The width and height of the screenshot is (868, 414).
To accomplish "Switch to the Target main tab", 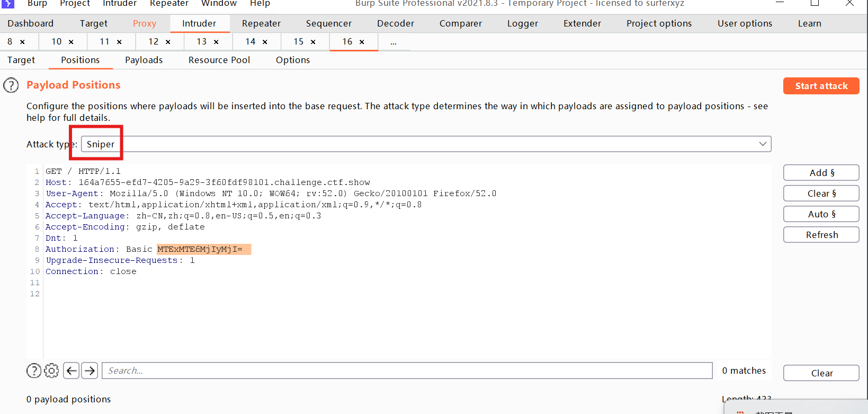I will (94, 23).
